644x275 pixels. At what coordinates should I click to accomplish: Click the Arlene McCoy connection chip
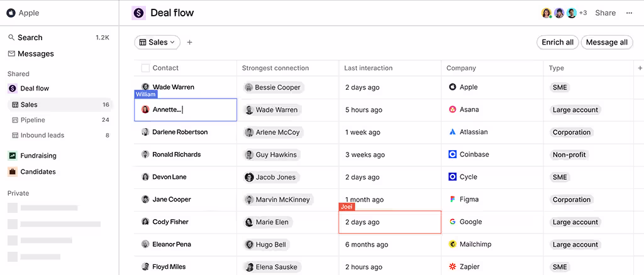coord(274,132)
